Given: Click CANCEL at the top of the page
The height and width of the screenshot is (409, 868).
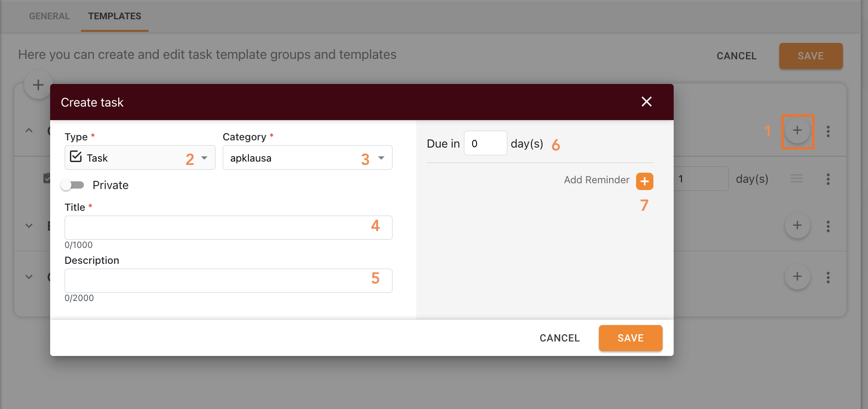Looking at the screenshot, I should tap(736, 56).
